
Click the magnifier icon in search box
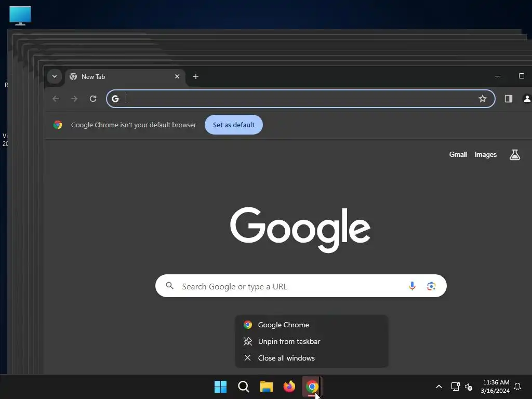coord(170,286)
